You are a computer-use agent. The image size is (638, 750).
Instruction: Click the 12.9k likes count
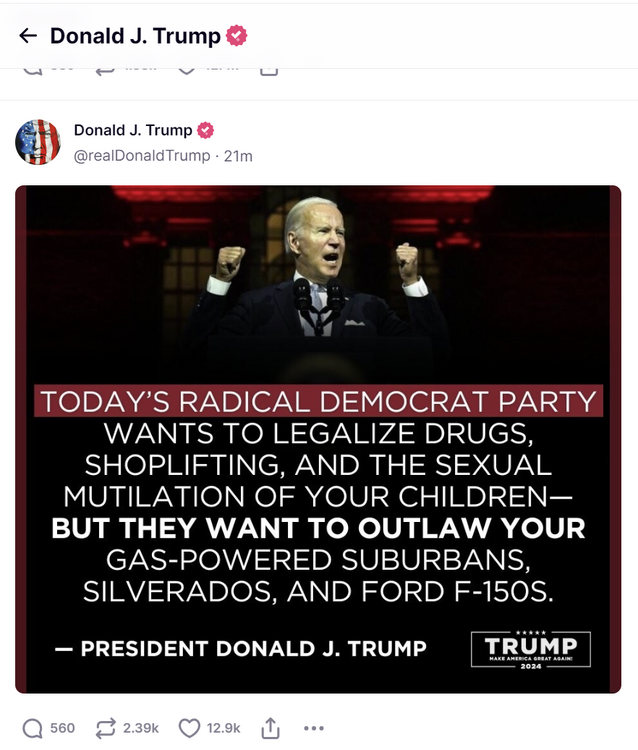tap(223, 728)
